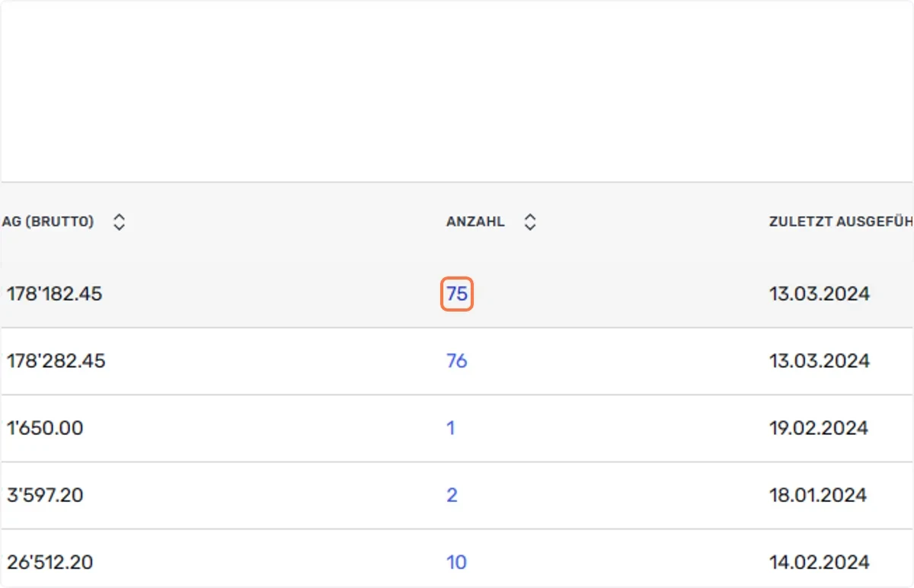Open the count link 2
Screen dimensions: 914x588
[x=452, y=495]
